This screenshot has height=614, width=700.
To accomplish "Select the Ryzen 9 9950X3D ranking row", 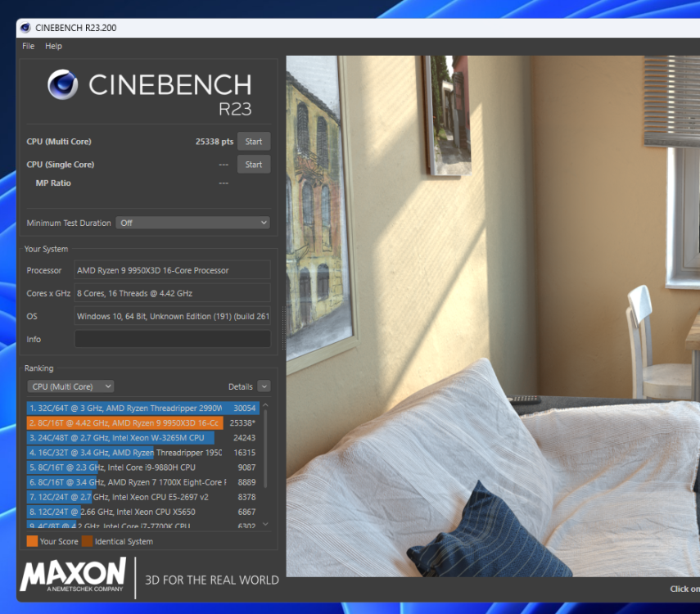I will coord(142,423).
